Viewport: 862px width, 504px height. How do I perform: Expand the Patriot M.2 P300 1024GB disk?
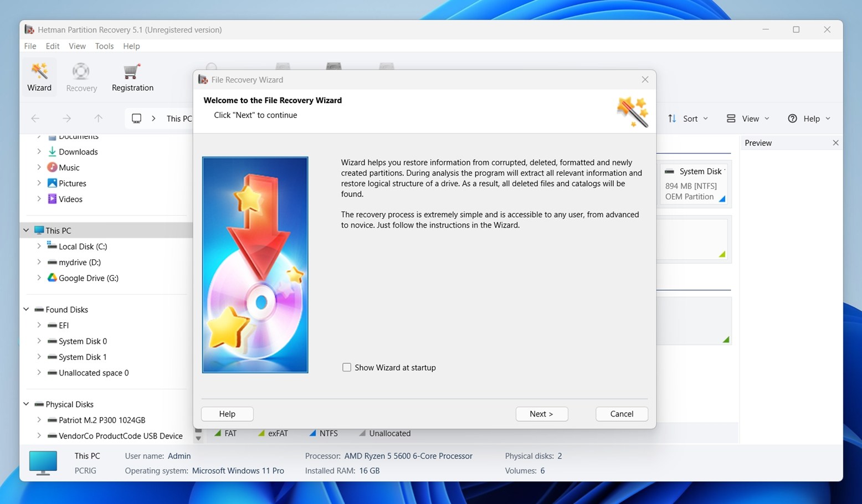tap(38, 420)
